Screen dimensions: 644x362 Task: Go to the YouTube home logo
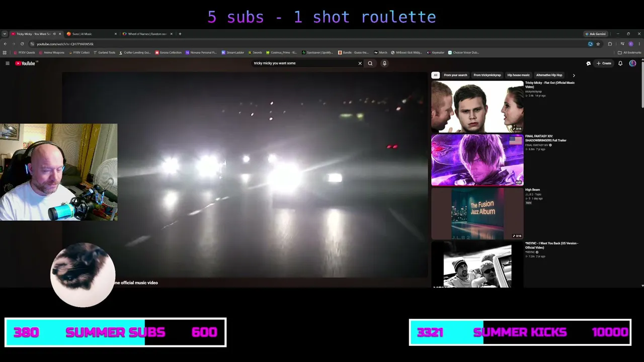pos(25,63)
